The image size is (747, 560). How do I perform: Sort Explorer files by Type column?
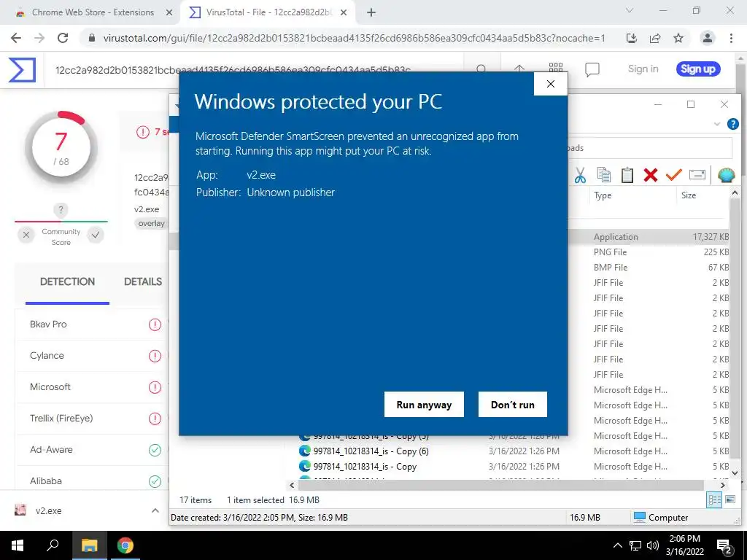(603, 195)
